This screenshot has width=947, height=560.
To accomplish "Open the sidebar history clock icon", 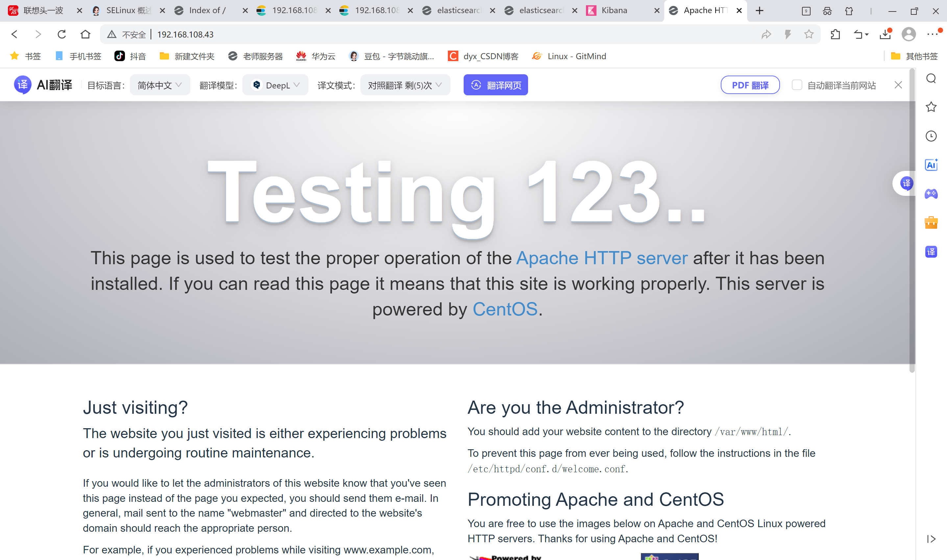I will [x=931, y=136].
